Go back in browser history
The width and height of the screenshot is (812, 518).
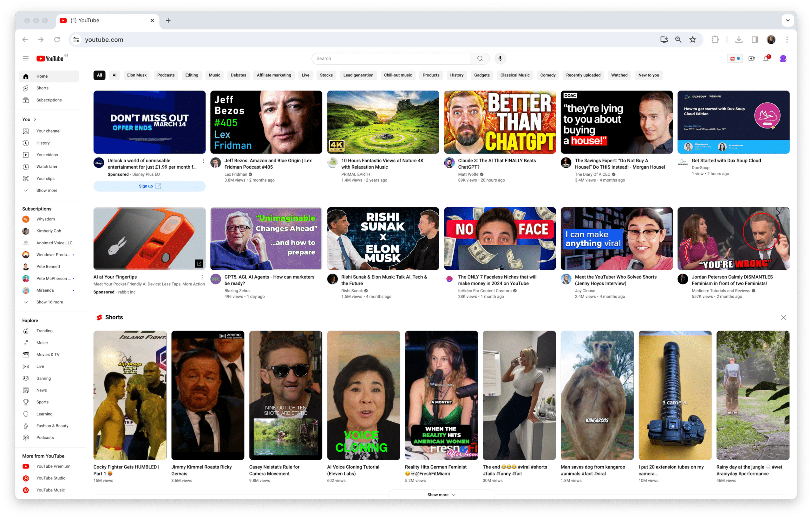pyautogui.click(x=25, y=39)
